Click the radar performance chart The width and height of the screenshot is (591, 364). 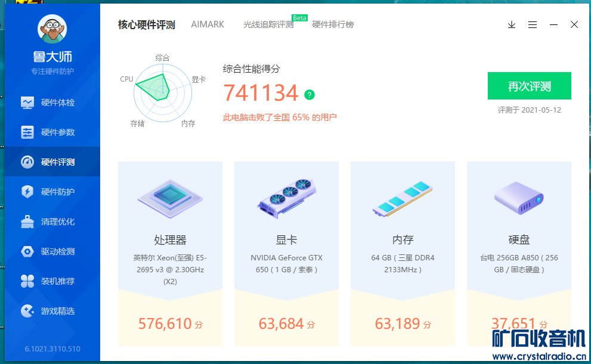pyautogui.click(x=162, y=92)
